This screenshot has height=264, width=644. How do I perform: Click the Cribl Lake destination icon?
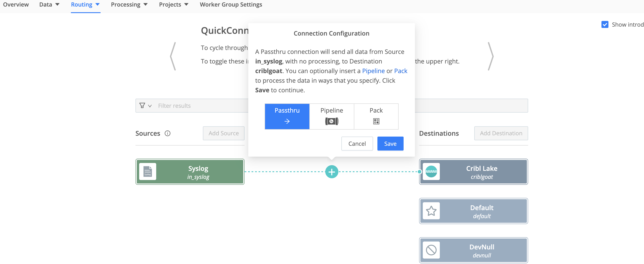(431, 171)
